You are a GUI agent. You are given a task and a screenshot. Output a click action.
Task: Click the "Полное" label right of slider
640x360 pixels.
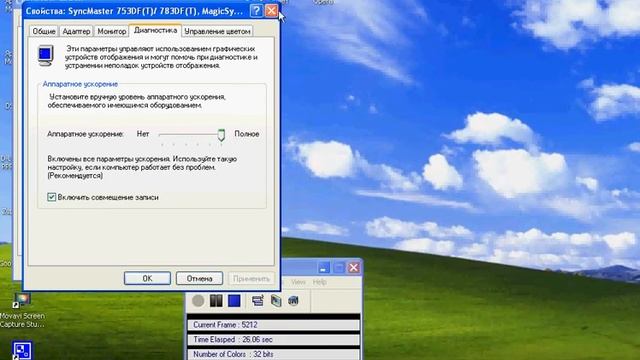[247, 134]
